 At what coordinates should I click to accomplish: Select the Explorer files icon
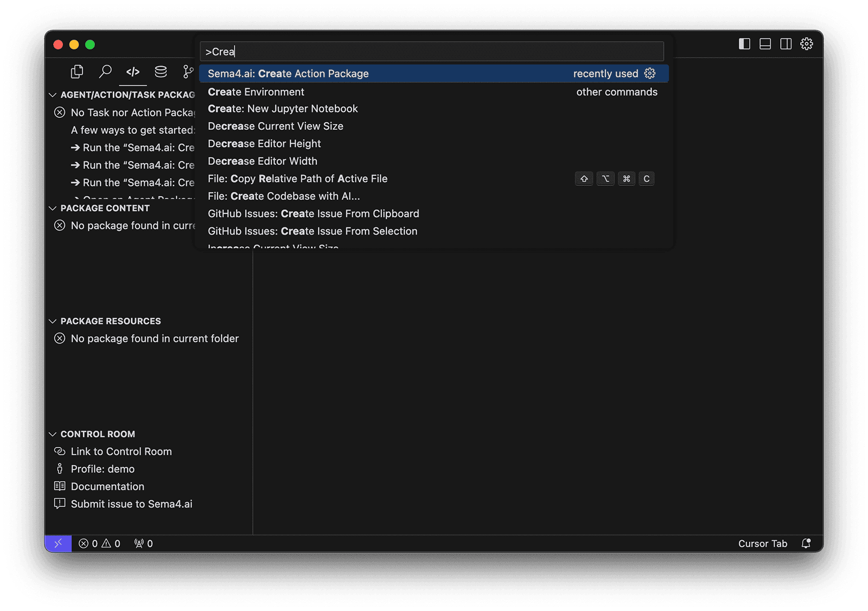pos(77,71)
